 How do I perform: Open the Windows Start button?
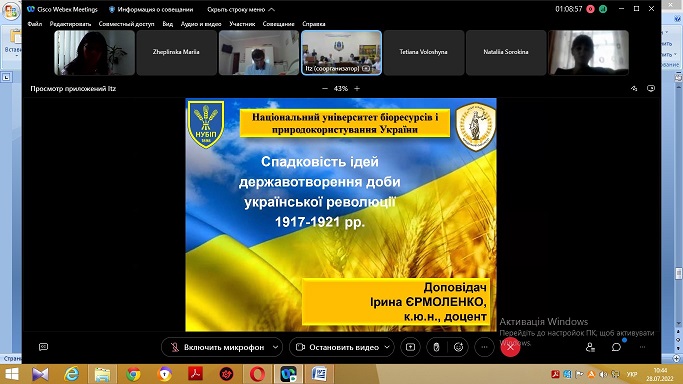point(12,374)
